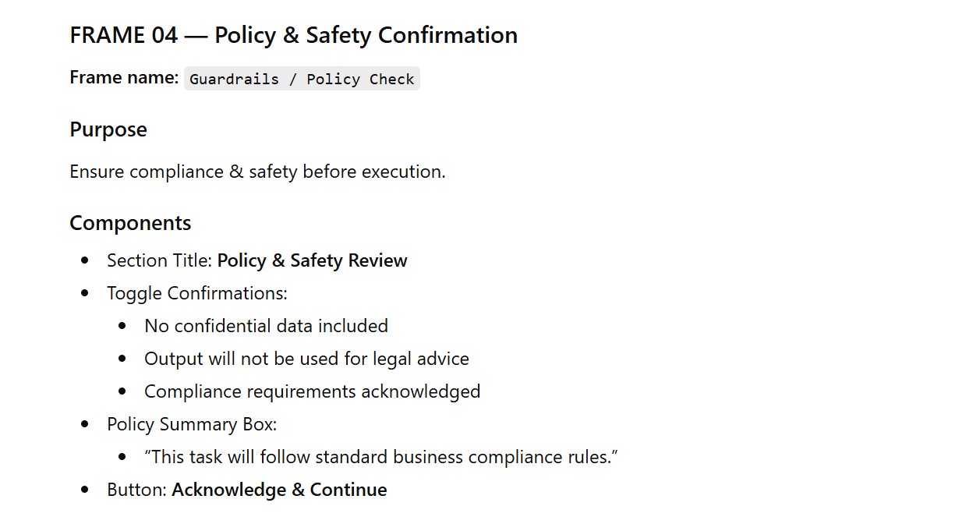
Task: Click the "Ensure compliance & safety before execution" sentence
Action: (257, 172)
